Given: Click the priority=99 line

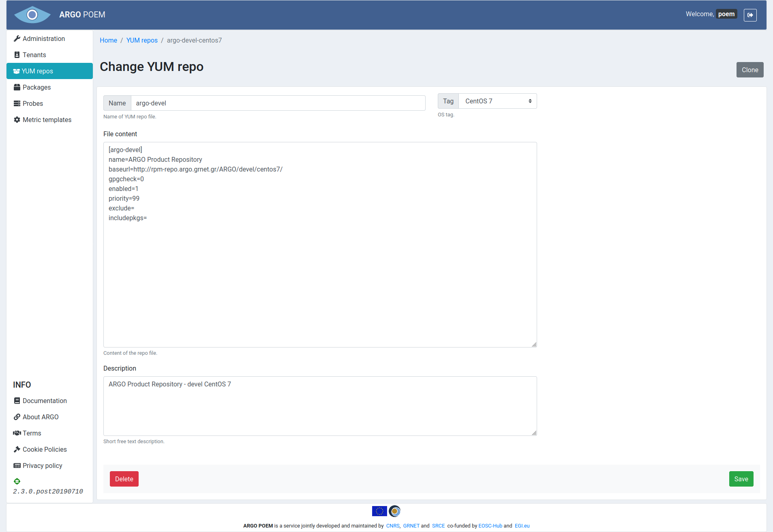Looking at the screenshot, I should click(124, 198).
